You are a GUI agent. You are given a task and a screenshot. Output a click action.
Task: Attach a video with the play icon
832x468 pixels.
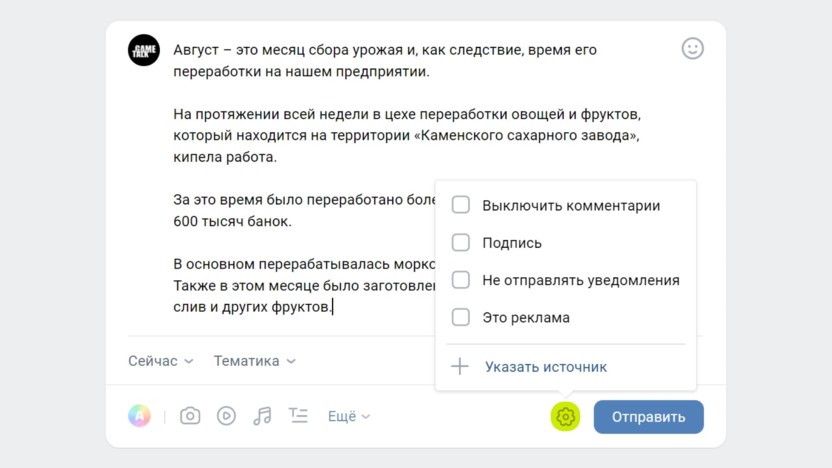click(x=226, y=416)
